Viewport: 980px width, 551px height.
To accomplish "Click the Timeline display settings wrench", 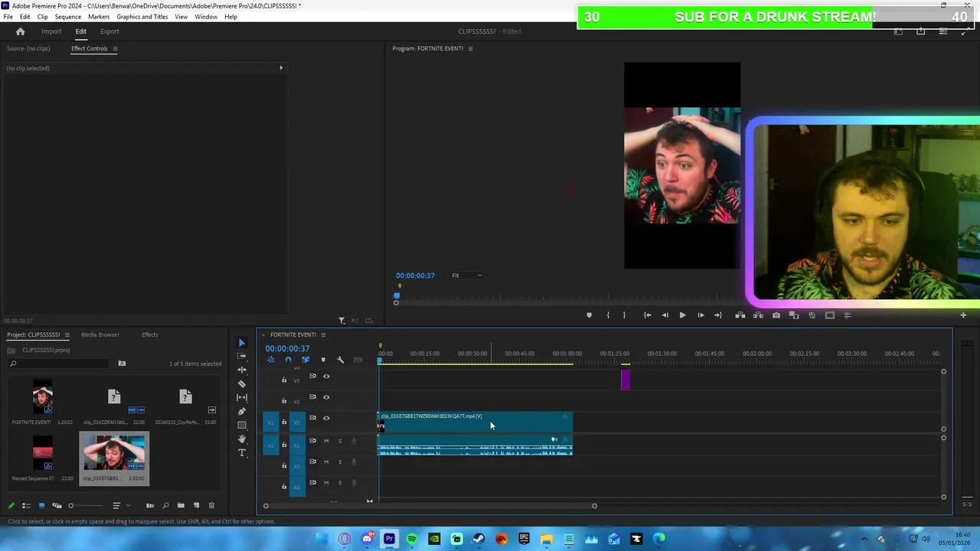I will [340, 360].
